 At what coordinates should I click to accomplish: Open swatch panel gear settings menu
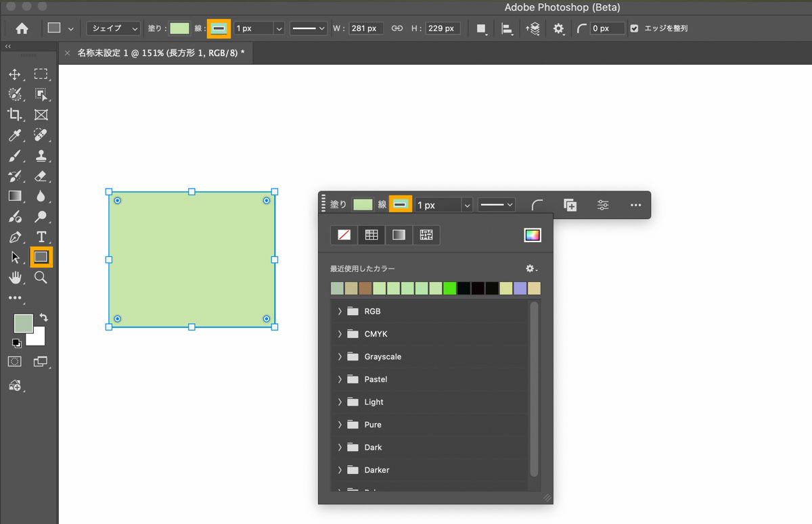pos(531,268)
